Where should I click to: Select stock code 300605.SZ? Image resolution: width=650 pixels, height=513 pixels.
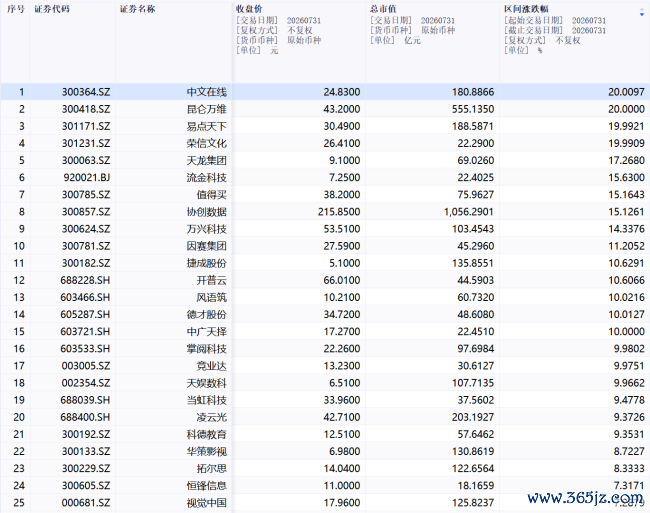tap(86, 486)
